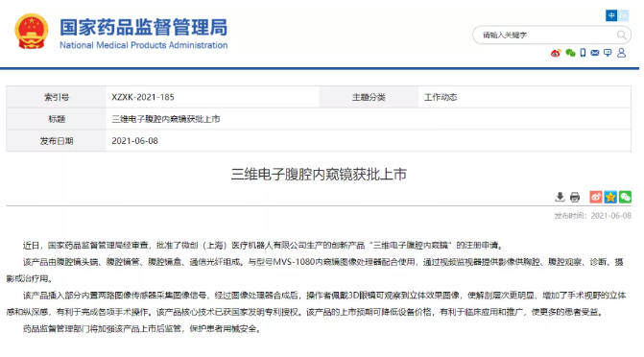Image resolution: width=644 pixels, height=357 pixels.
Task: Open the Weibo icon below the search box
Action: (556, 53)
